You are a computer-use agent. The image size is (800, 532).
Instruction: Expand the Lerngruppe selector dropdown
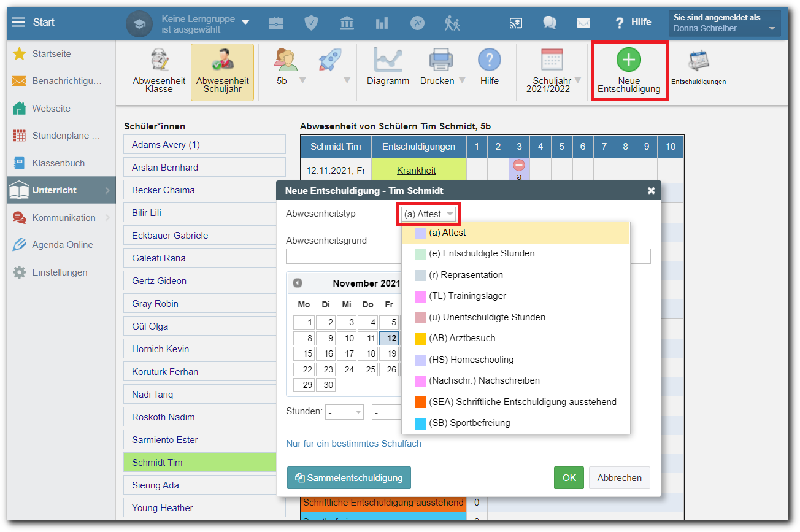click(245, 23)
